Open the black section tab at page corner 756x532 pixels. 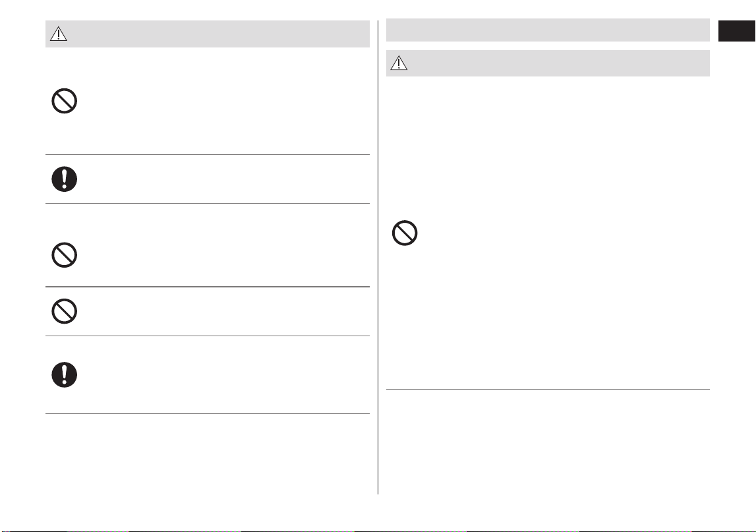[737, 31]
